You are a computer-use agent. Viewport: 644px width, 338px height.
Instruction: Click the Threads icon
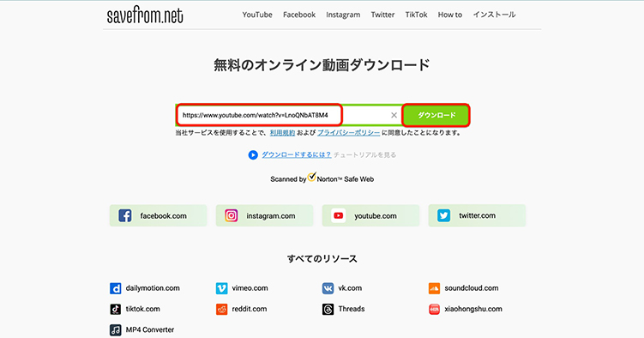pos(328,309)
